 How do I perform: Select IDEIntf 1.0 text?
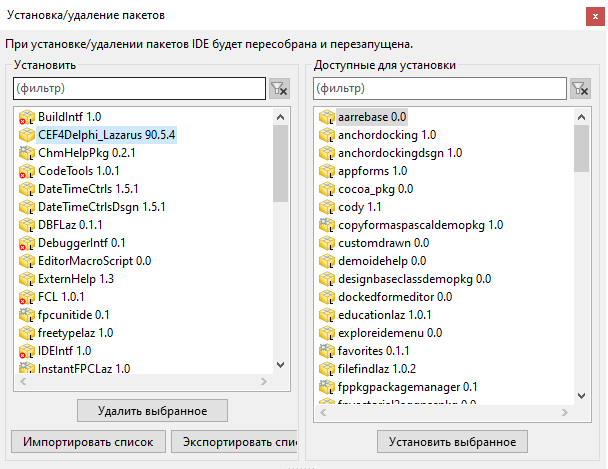point(64,351)
